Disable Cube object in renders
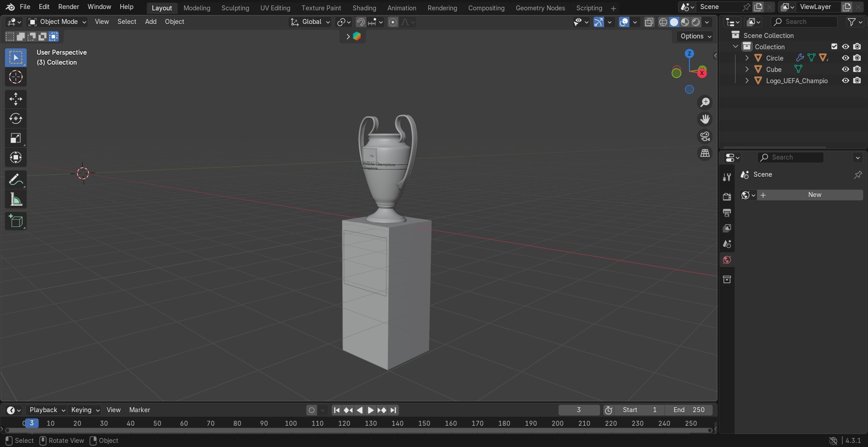 tap(857, 69)
